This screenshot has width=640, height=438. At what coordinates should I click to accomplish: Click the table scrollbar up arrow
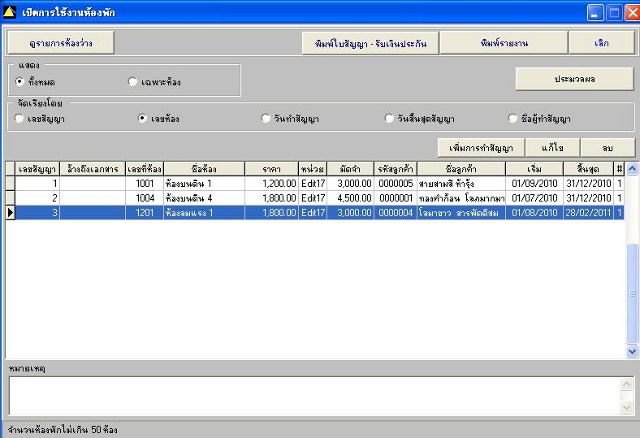click(x=632, y=169)
